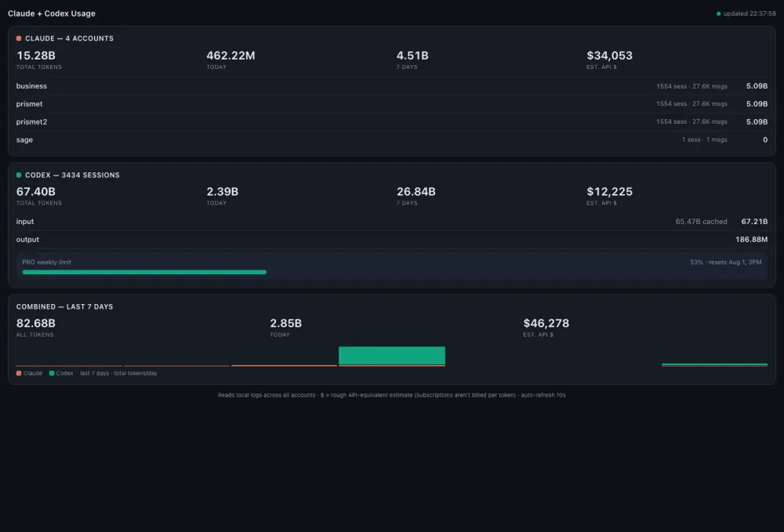The height and width of the screenshot is (532, 784).
Task: Click 'last 7 days · total tokens/day' legend text
Action: click(118, 373)
